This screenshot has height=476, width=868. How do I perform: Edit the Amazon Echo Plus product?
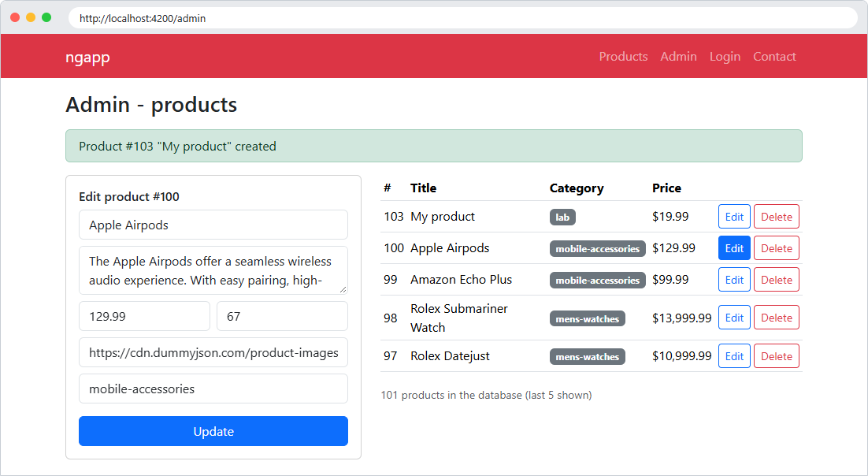[734, 280]
